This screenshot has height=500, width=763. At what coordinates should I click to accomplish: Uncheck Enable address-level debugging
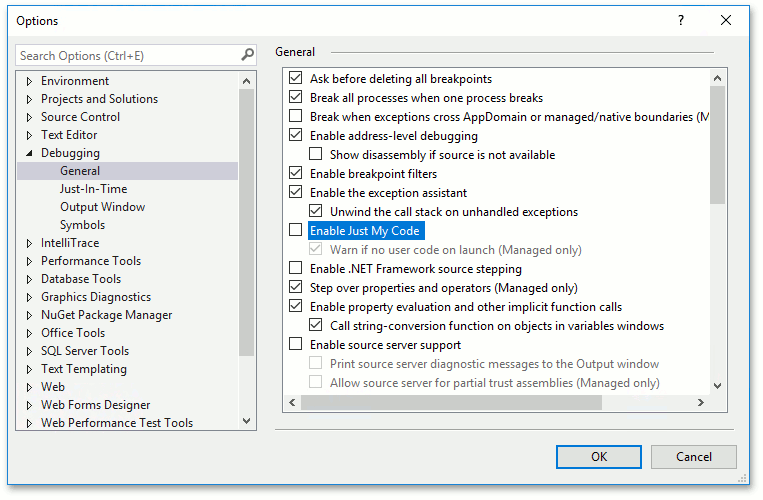click(295, 135)
